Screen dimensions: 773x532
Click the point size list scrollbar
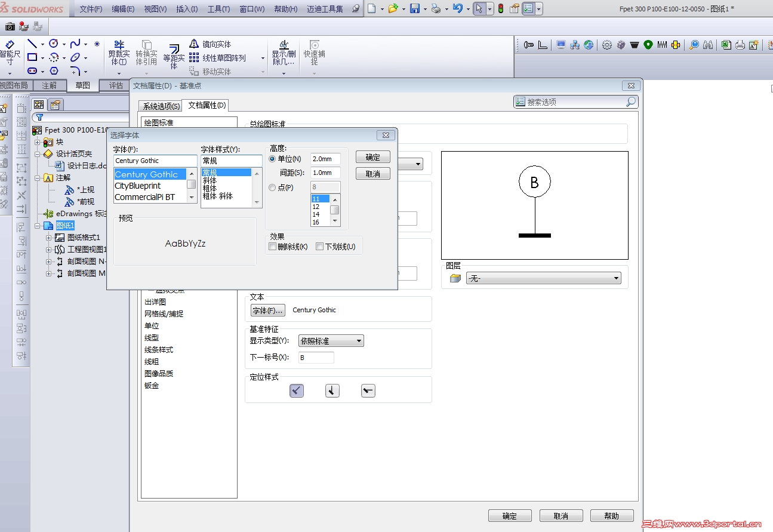pyautogui.click(x=335, y=210)
